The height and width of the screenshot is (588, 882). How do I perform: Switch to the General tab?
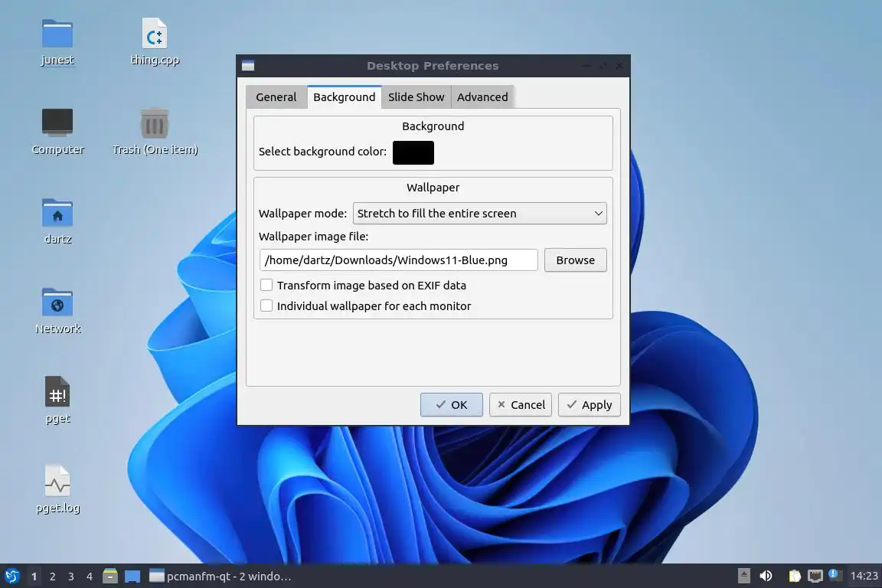coord(276,96)
